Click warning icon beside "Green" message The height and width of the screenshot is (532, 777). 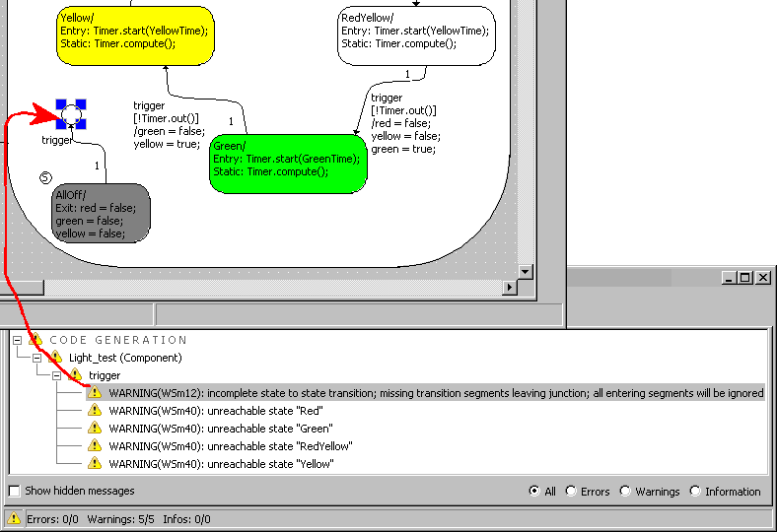point(94,429)
